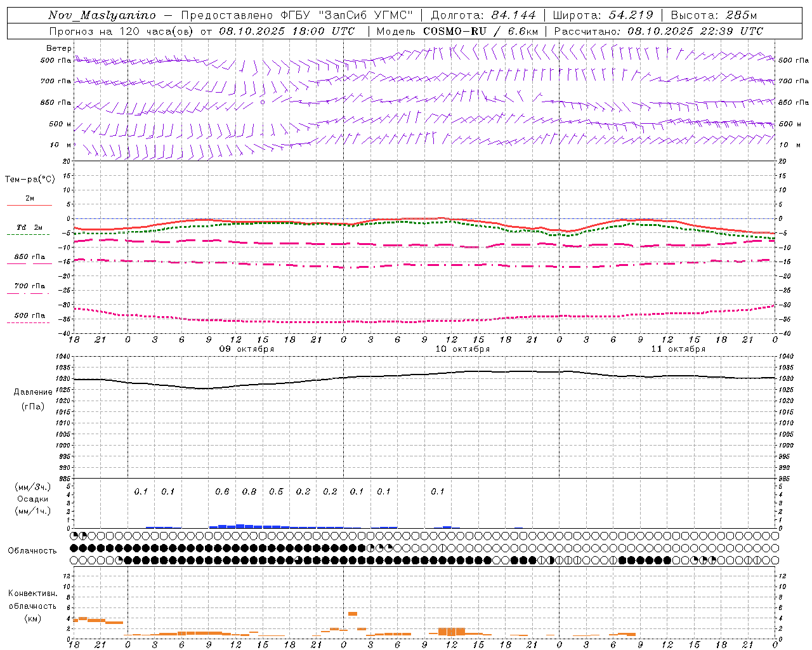812x650 pixels.
Task: Click forecast start time '08.10.2025 18:00 UTC'
Action: 287,31
